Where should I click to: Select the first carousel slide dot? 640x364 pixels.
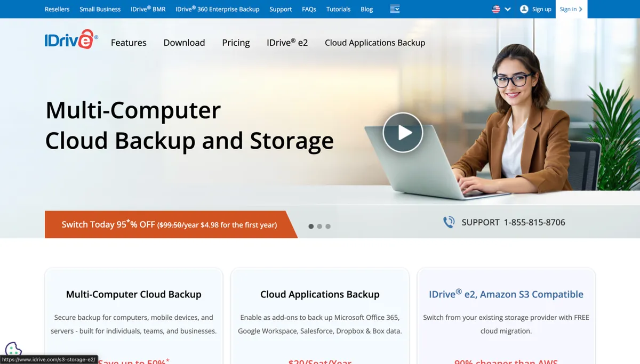pos(311,227)
